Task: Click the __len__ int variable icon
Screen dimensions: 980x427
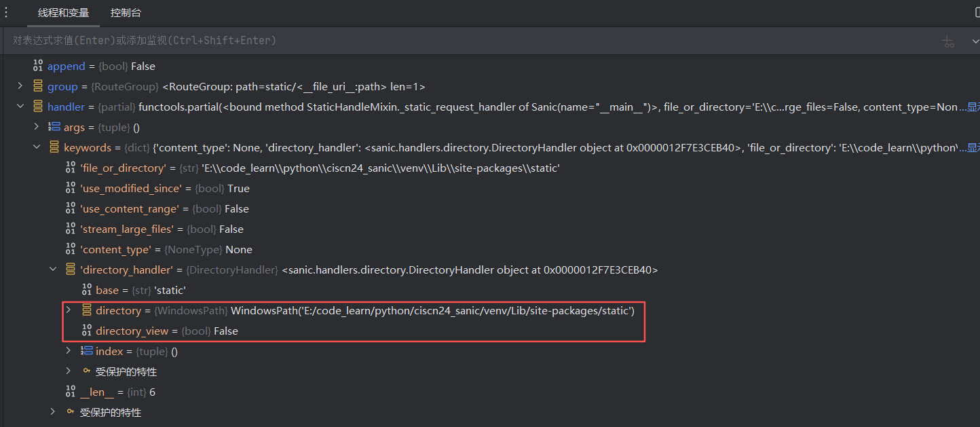Action: [71, 392]
